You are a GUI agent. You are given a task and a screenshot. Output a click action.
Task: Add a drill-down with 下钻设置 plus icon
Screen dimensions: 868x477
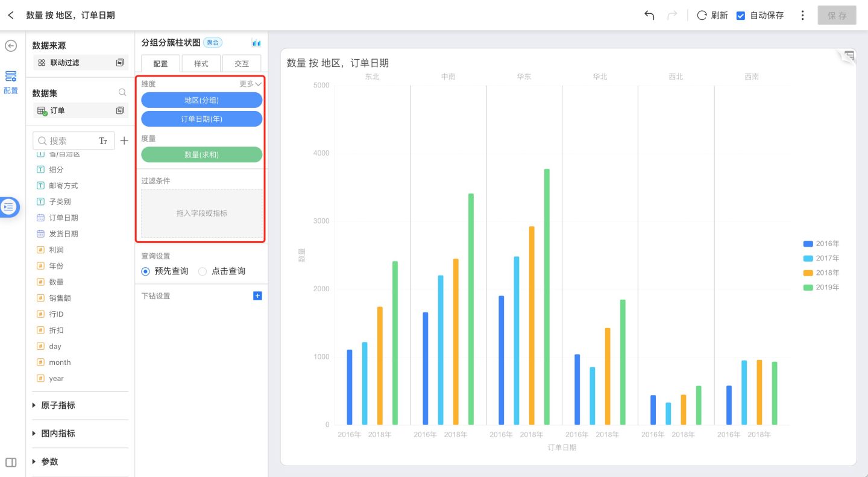tap(257, 296)
